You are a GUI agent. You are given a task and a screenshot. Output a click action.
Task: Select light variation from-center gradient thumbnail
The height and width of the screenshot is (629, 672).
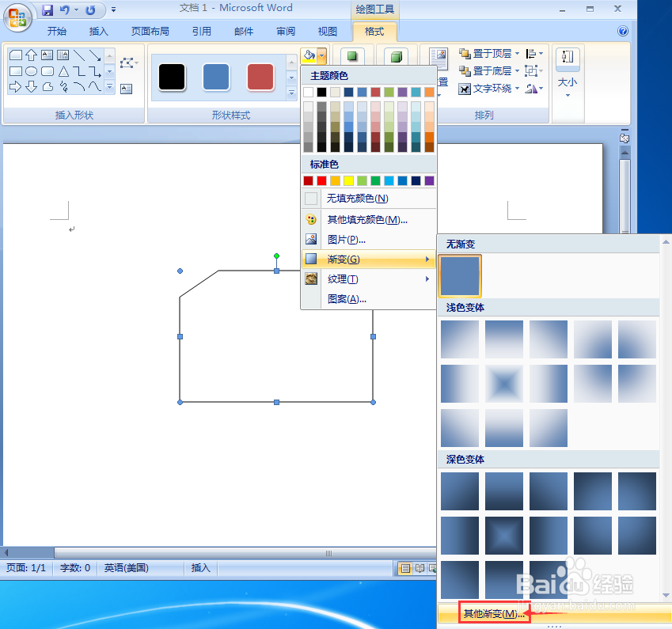point(504,384)
